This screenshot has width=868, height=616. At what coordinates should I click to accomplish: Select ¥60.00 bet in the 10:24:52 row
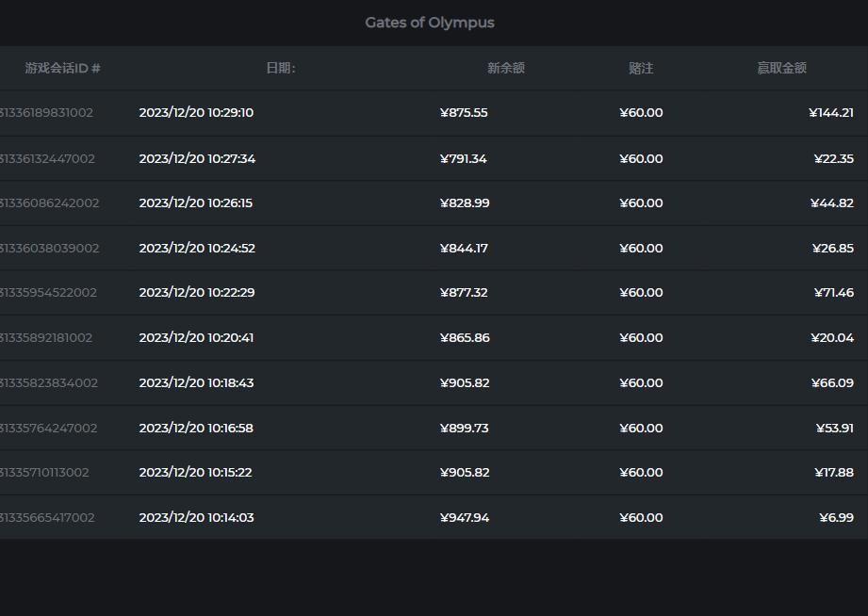coord(641,249)
